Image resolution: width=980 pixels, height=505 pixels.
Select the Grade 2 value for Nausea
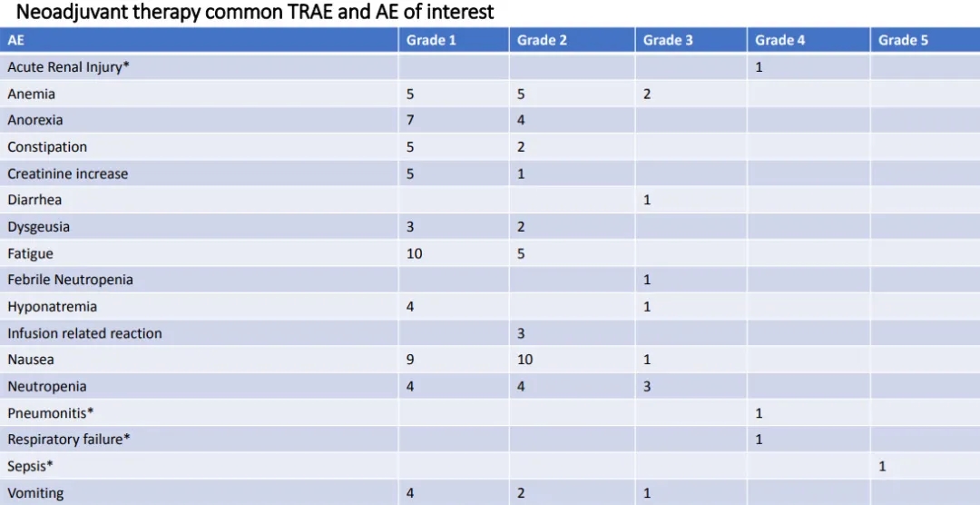click(x=524, y=360)
